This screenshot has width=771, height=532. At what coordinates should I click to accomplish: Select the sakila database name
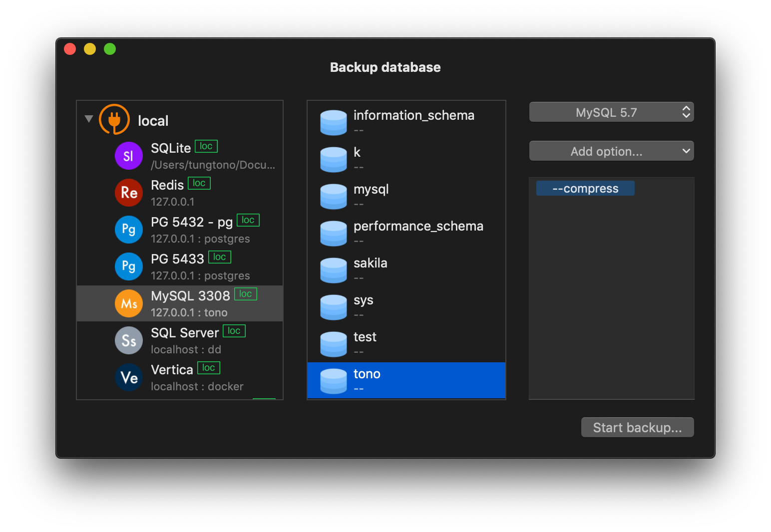pos(371,263)
